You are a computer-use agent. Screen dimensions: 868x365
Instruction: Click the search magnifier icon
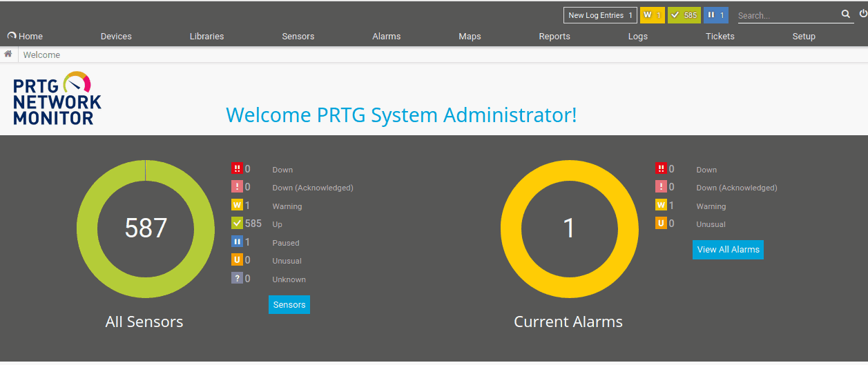(846, 14)
